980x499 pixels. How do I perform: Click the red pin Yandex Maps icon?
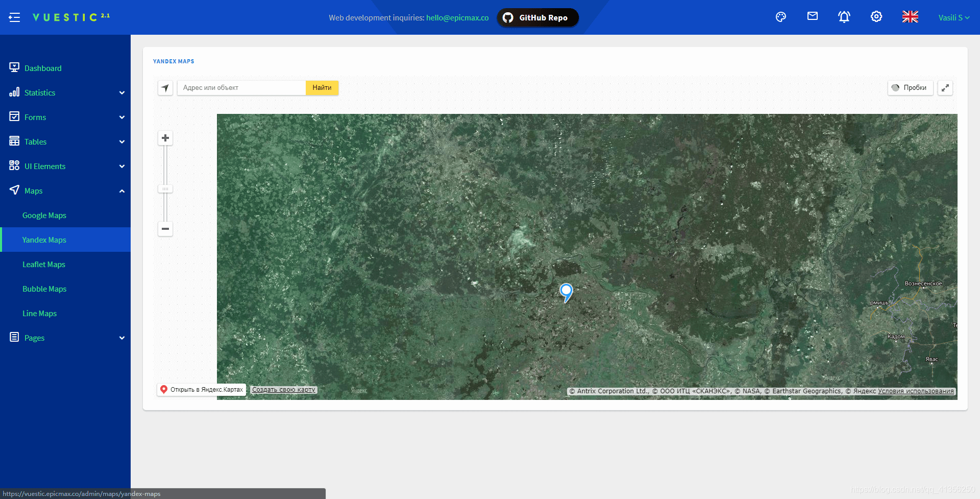pyautogui.click(x=164, y=389)
